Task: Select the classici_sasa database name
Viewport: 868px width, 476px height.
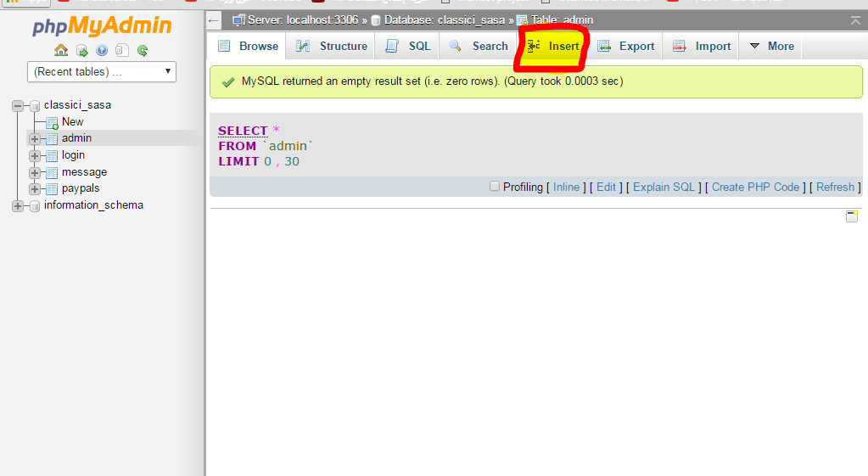Action: pos(77,105)
